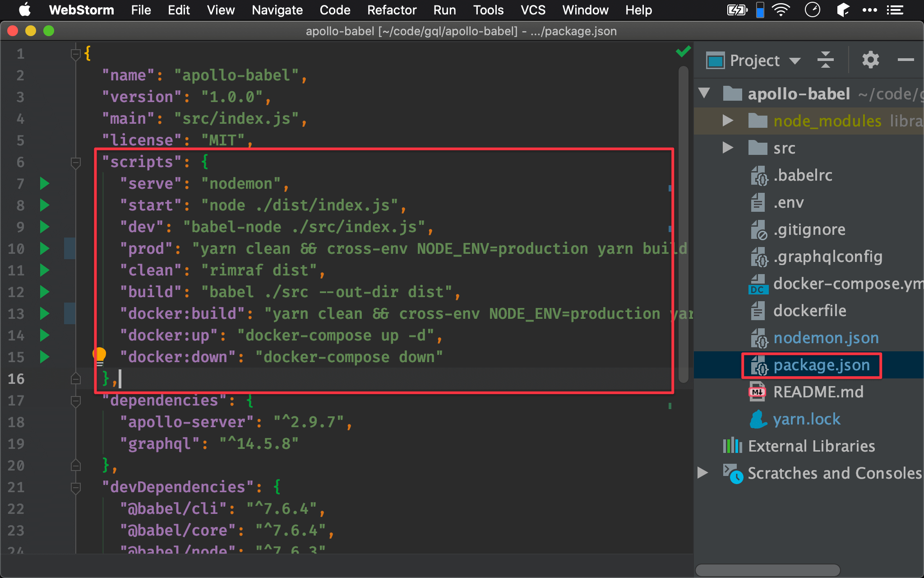
Task: Open the macOS notification center list icon
Action: click(x=895, y=10)
